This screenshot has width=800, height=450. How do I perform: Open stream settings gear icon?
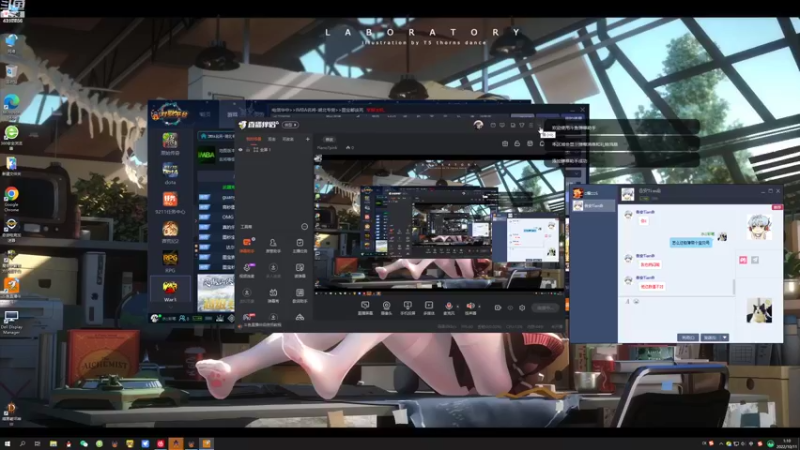point(522,308)
